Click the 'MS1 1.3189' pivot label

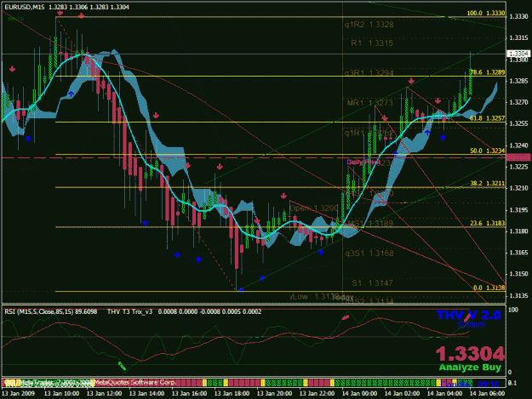click(x=370, y=223)
